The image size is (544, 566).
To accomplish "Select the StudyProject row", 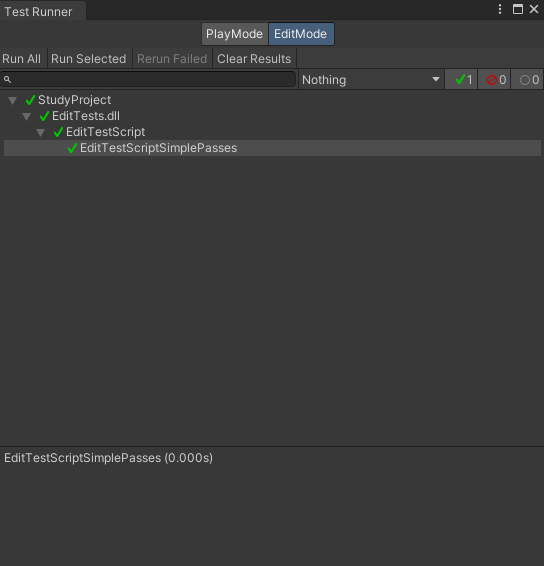I will click(272, 100).
